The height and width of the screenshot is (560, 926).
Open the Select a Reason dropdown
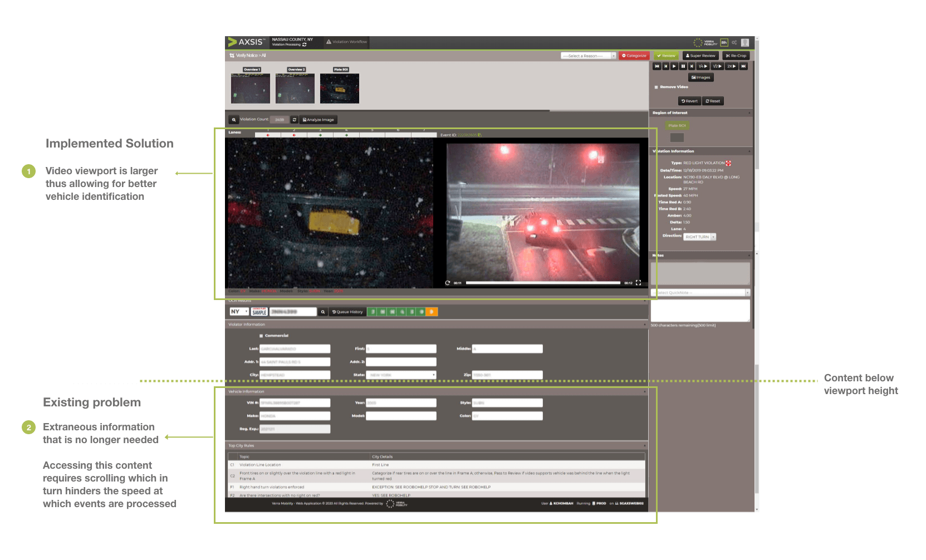pyautogui.click(x=589, y=56)
